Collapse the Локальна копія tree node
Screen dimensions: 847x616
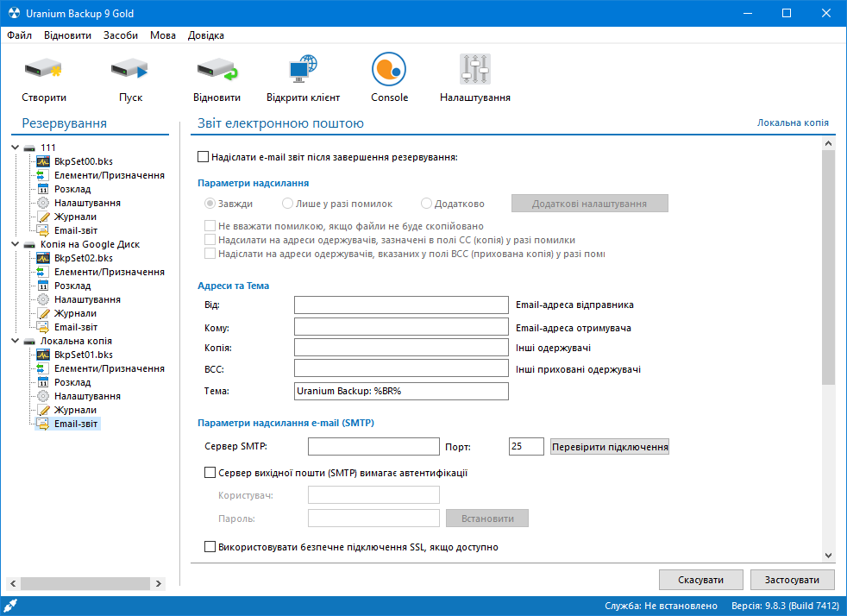pyautogui.click(x=16, y=341)
